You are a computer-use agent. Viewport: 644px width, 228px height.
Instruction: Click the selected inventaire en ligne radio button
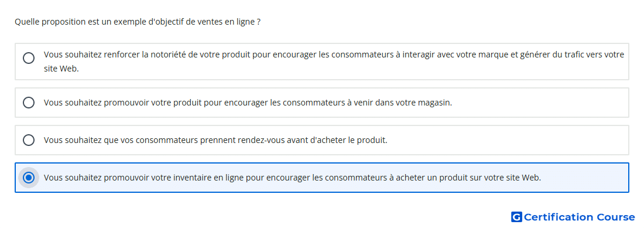click(29, 178)
